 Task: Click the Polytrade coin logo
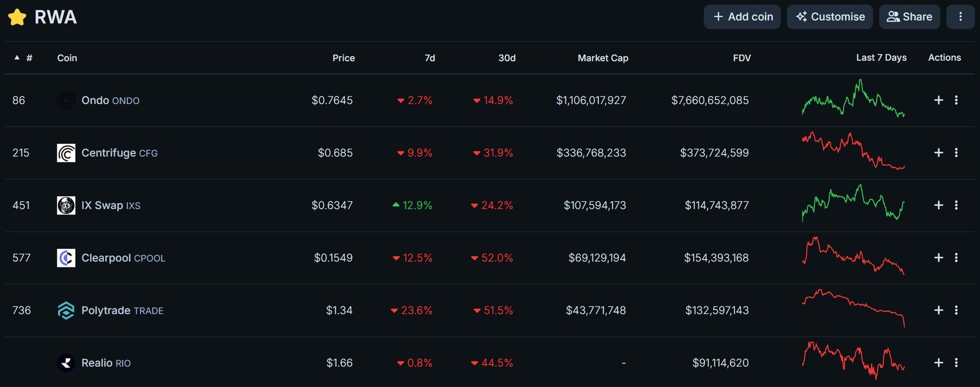coord(66,310)
